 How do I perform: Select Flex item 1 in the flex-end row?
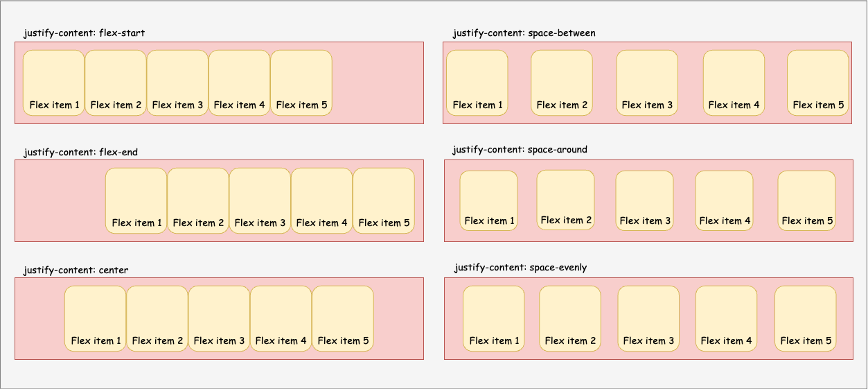(x=136, y=200)
